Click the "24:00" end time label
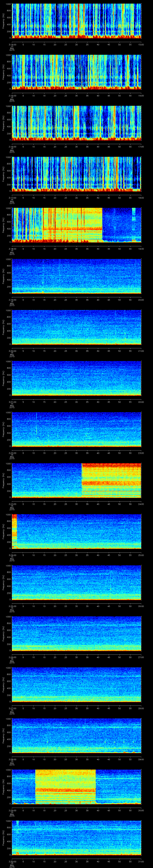Screen dimensions: 153x868 141,504
